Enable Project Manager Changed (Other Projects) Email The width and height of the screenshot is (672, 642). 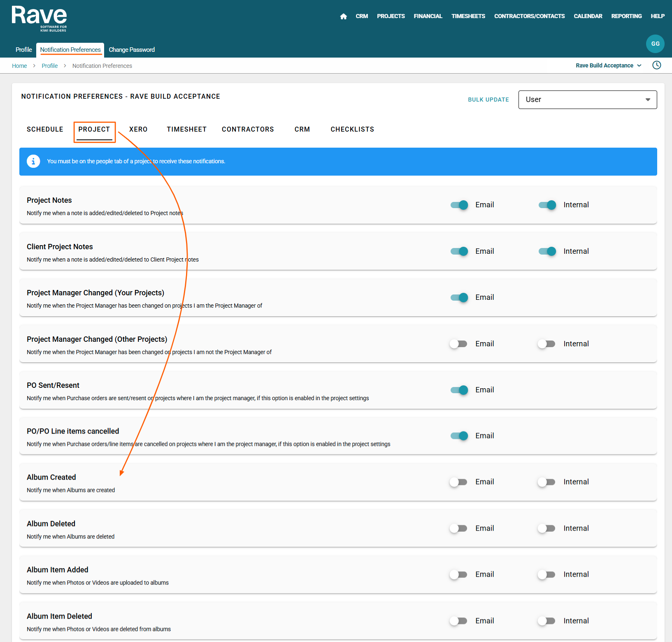[x=458, y=344]
